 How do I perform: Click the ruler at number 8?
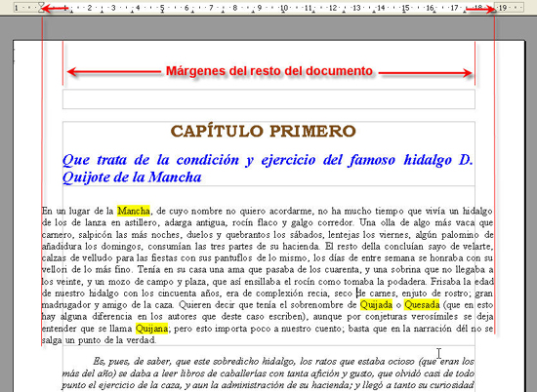tap(235, 7)
